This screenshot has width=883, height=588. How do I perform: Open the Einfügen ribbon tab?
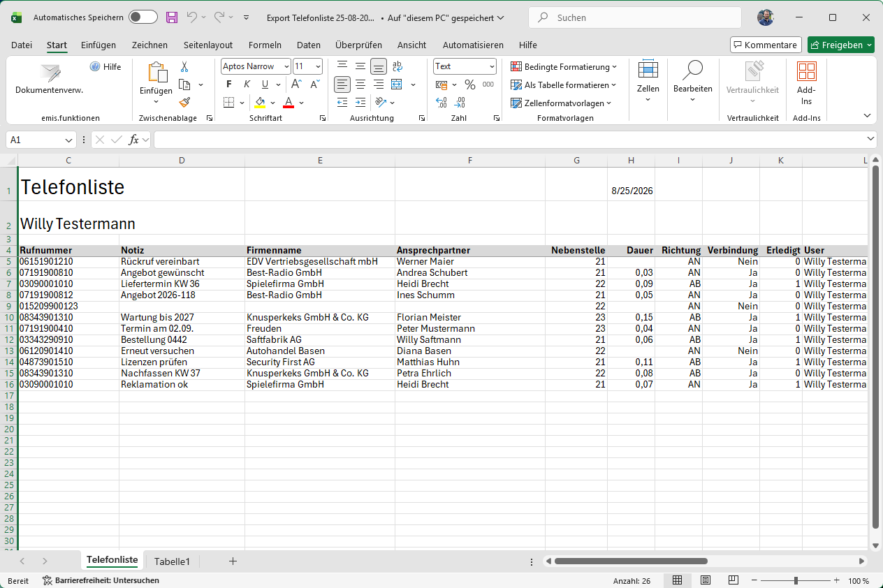(98, 45)
